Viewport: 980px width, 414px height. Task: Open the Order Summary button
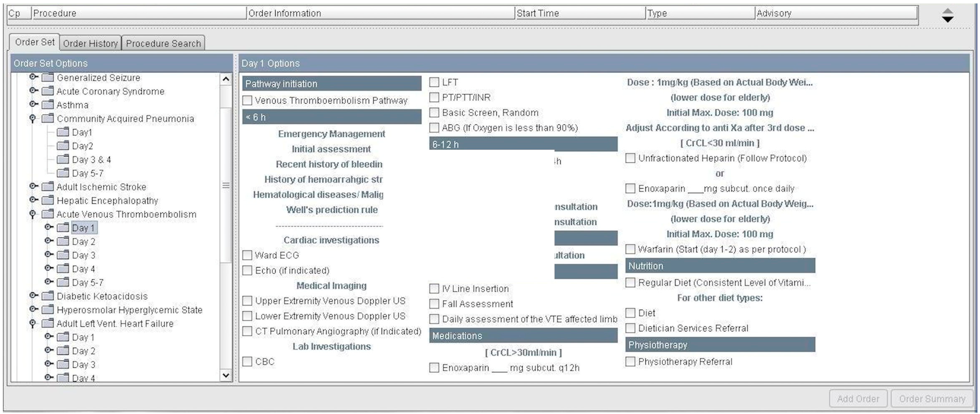[932, 399]
